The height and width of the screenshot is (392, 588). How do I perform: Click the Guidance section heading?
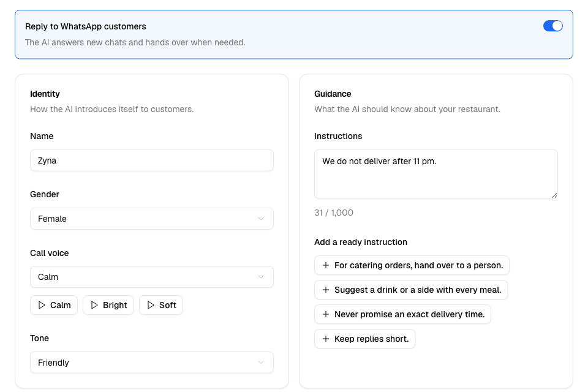click(333, 94)
